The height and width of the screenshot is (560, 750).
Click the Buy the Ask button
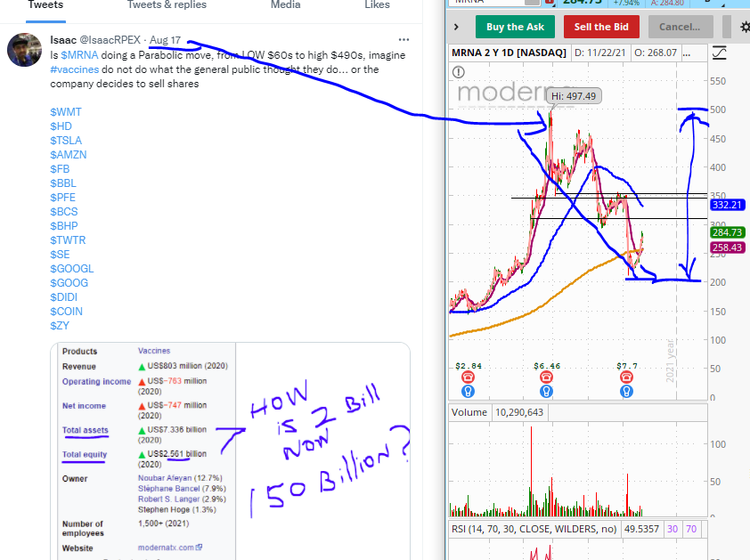point(515,27)
